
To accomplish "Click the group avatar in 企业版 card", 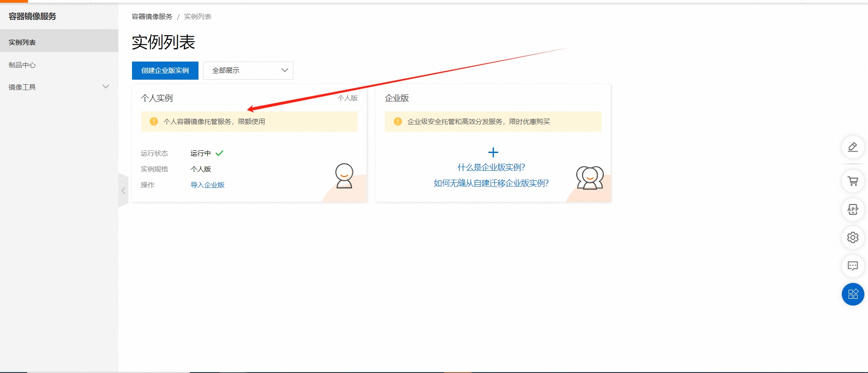I will 590,177.
